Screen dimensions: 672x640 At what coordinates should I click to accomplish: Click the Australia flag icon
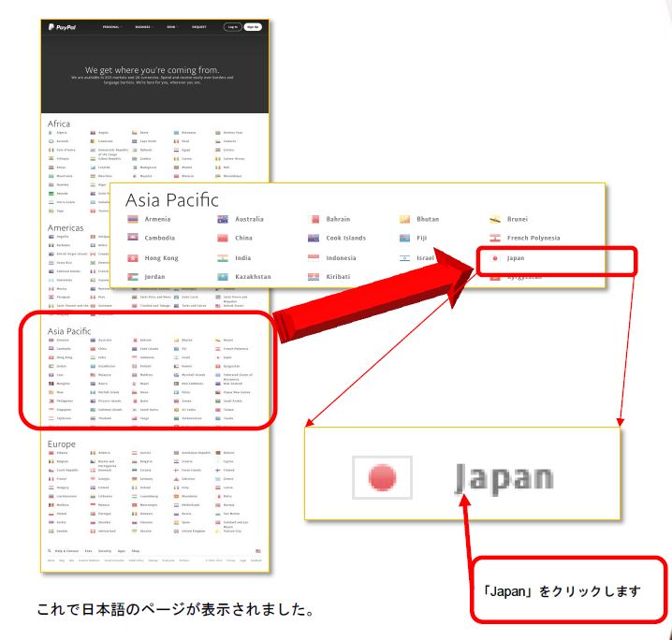[223, 219]
